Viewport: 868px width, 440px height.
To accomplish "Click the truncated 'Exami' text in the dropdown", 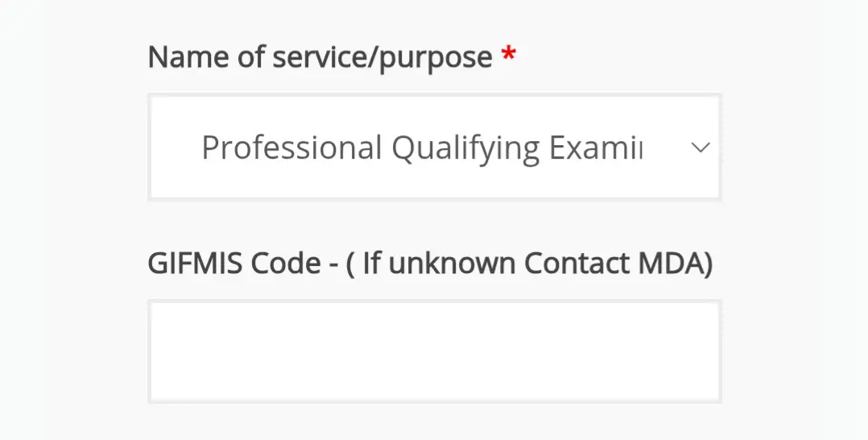I will pos(595,148).
